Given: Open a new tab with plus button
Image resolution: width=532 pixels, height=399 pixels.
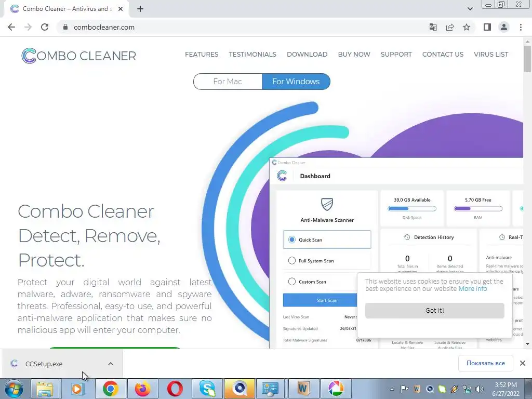Looking at the screenshot, I should (x=140, y=9).
